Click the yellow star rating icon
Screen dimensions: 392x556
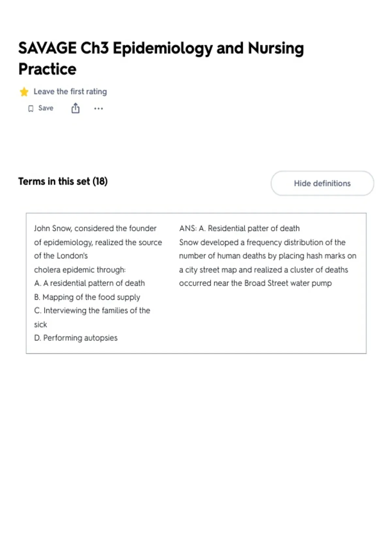[24, 92]
